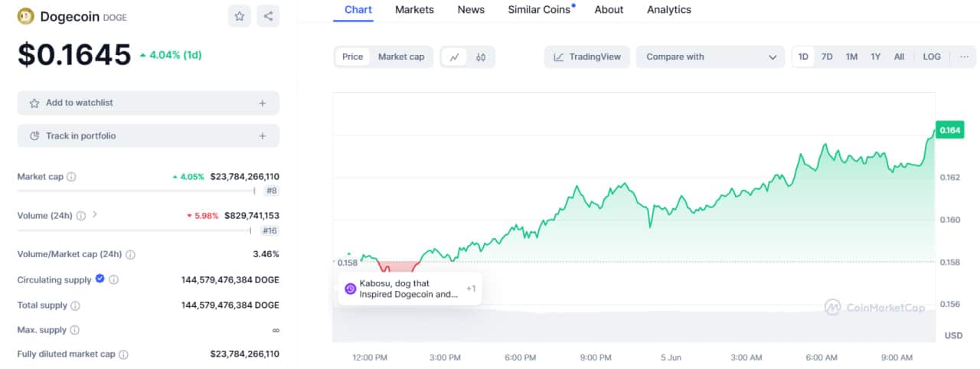Viewport: 980px width, 369px height.
Task: Click info icon next to Max. supply
Action: pyautogui.click(x=74, y=331)
